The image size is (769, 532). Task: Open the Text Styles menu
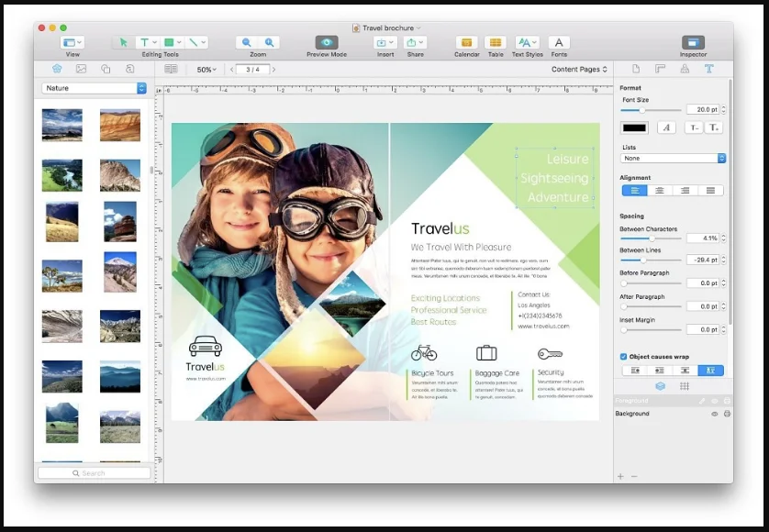pos(527,43)
